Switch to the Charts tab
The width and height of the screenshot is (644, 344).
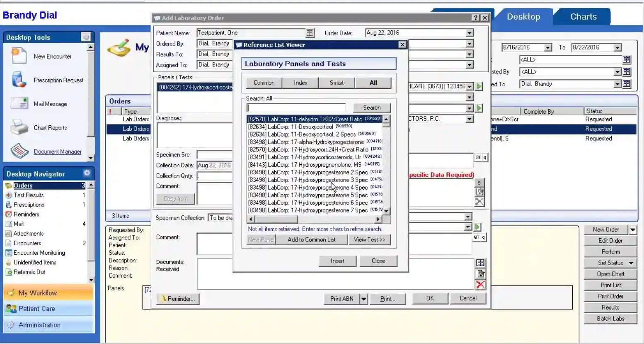583,17
